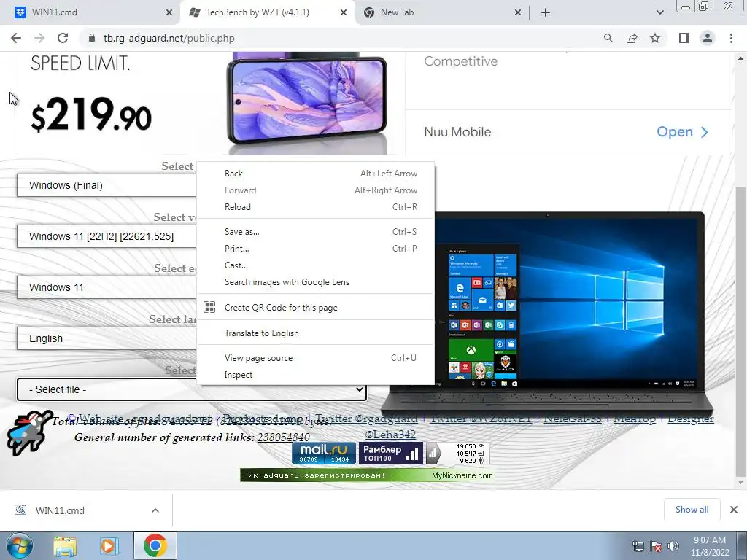Click the Nuu Mobile ad text
The width and height of the screenshot is (747, 560).
tap(457, 132)
